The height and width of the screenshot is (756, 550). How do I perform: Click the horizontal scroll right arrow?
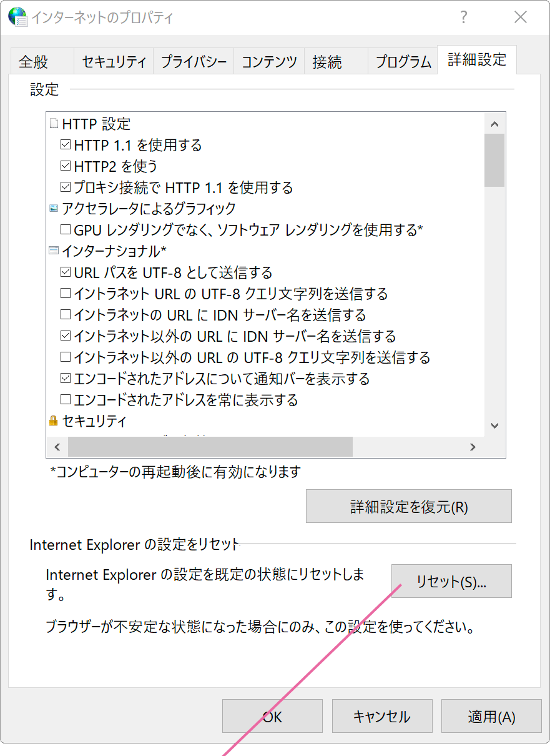(x=473, y=447)
